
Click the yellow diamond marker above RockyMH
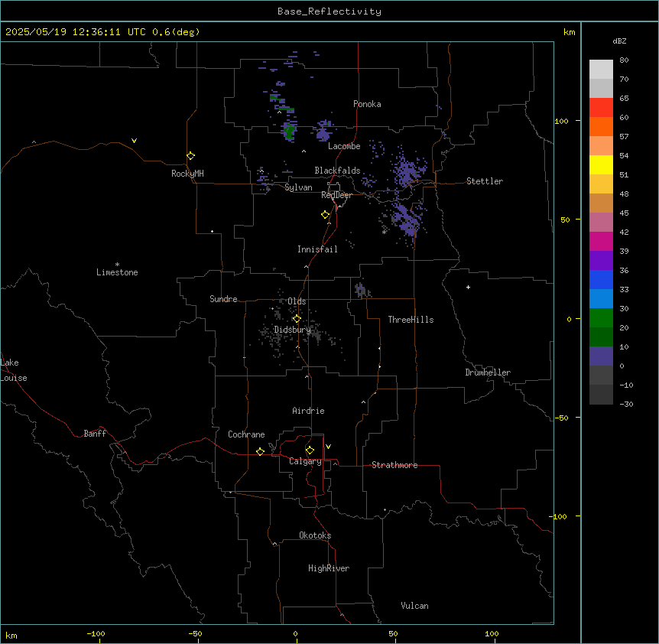(x=191, y=156)
